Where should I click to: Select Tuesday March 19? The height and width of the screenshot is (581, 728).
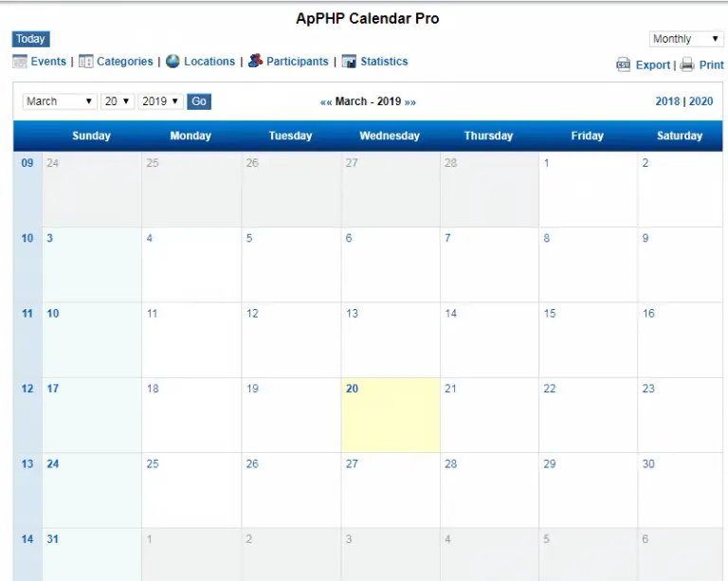291,415
